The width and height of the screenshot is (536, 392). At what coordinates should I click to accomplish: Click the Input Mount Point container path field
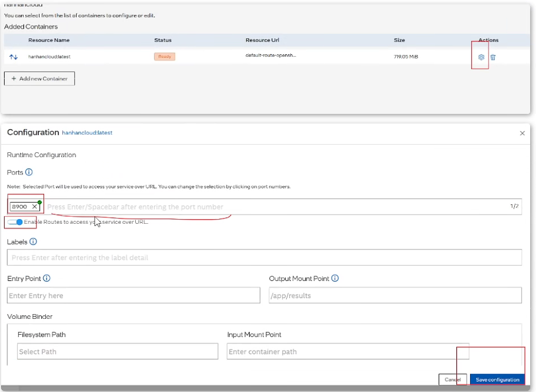348,351
